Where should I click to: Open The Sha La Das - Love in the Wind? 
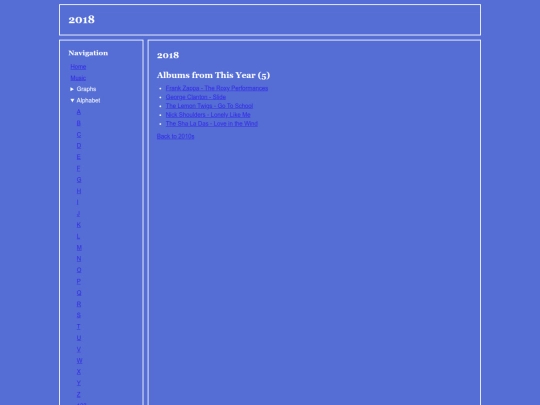[x=212, y=124]
